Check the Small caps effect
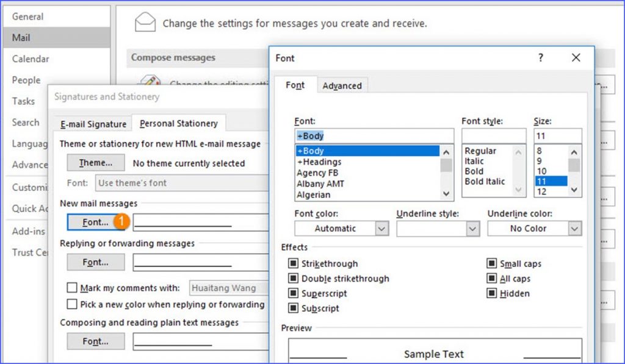The image size is (625, 364). [x=492, y=263]
